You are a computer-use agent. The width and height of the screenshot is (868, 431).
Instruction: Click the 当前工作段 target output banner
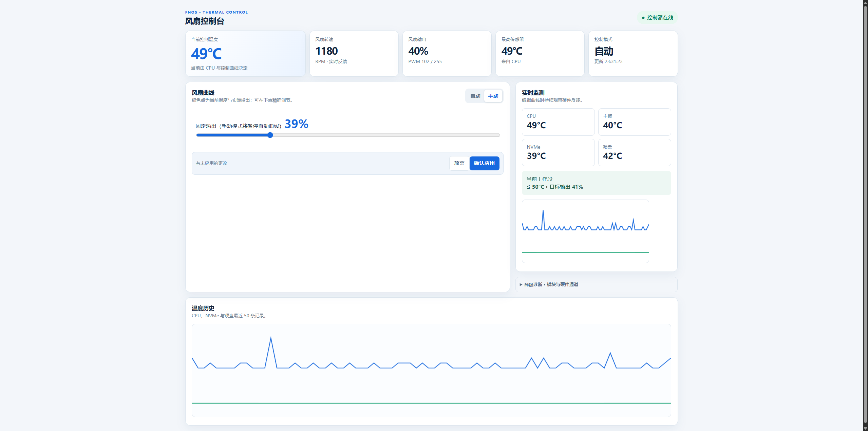(596, 183)
